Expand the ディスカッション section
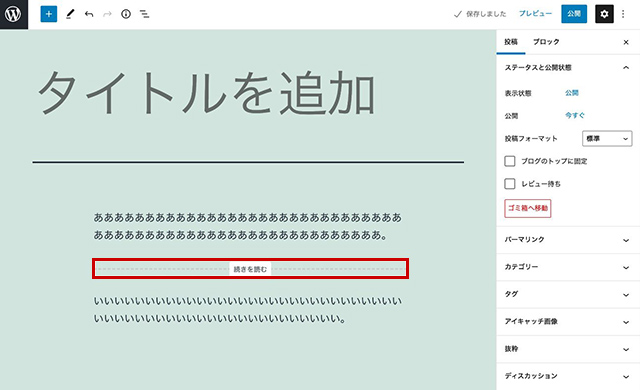640x390 pixels. (568, 376)
